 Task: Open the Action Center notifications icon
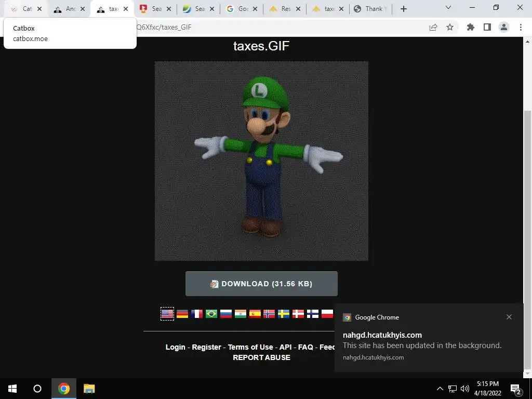point(516,389)
